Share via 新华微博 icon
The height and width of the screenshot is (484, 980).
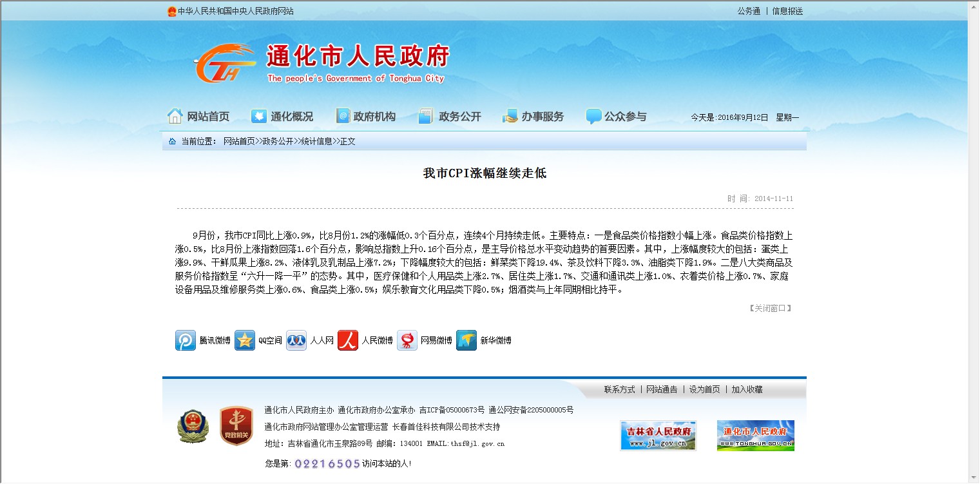click(x=466, y=340)
